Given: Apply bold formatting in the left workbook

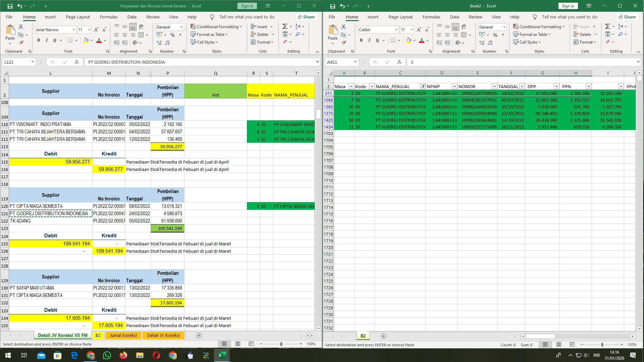Looking at the screenshot, I should 38,40.
